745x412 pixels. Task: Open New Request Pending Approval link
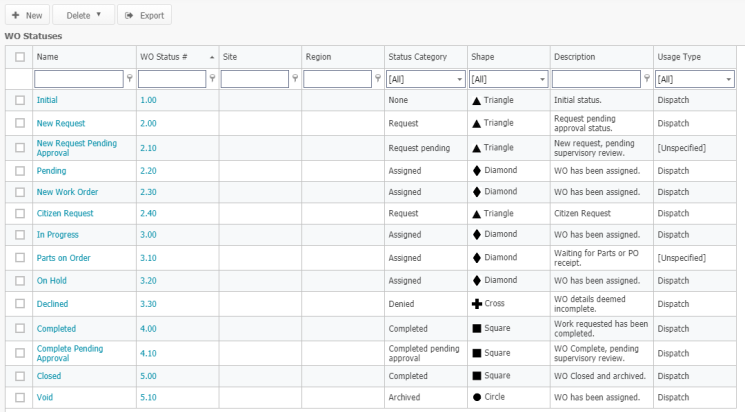76,148
